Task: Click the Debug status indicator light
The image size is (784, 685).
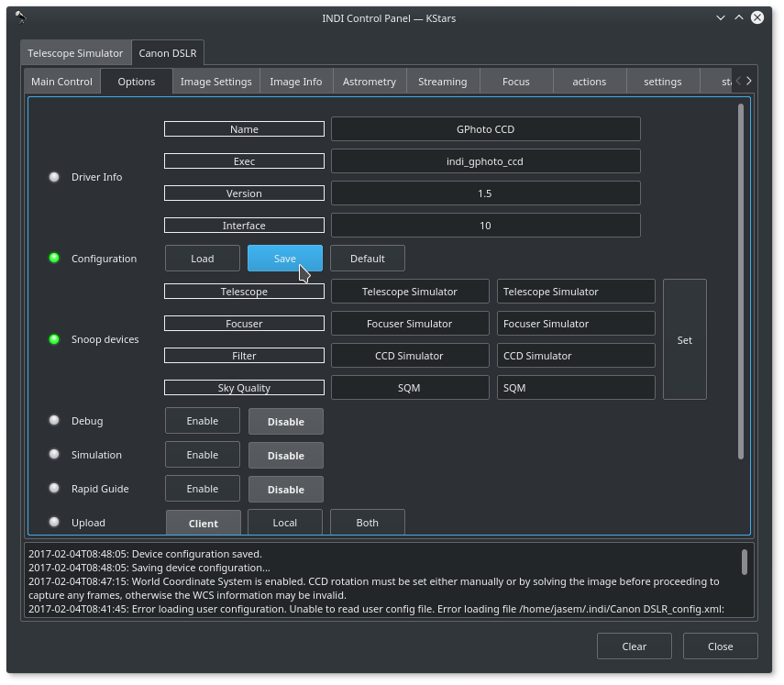Action: [x=54, y=421]
